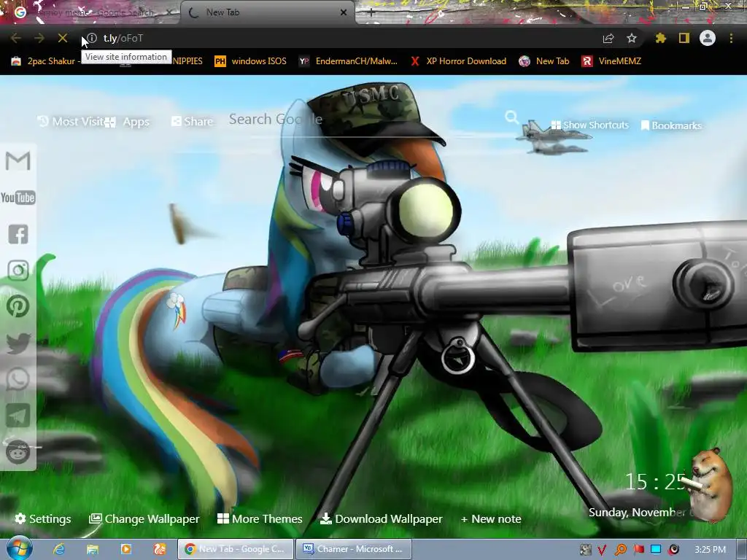Click Share on new tab page
This screenshot has width=747, height=560.
pos(193,122)
